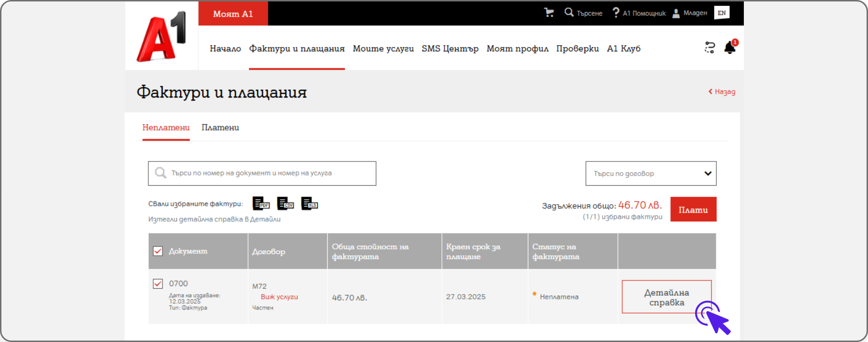868x342 pixels.
Task: Download selected invoices as CSV
Action: (285, 204)
